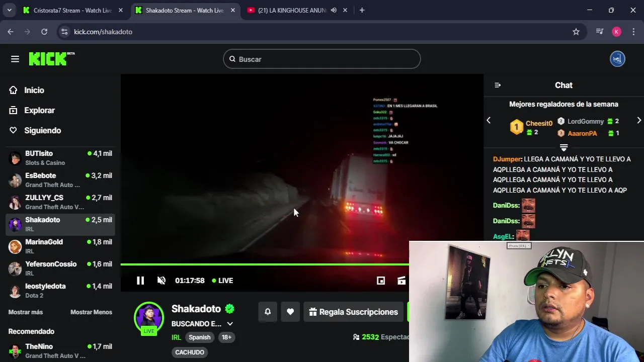Image resolution: width=644 pixels, height=362 pixels.
Task: Enable mini player mode
Action: 381,281
